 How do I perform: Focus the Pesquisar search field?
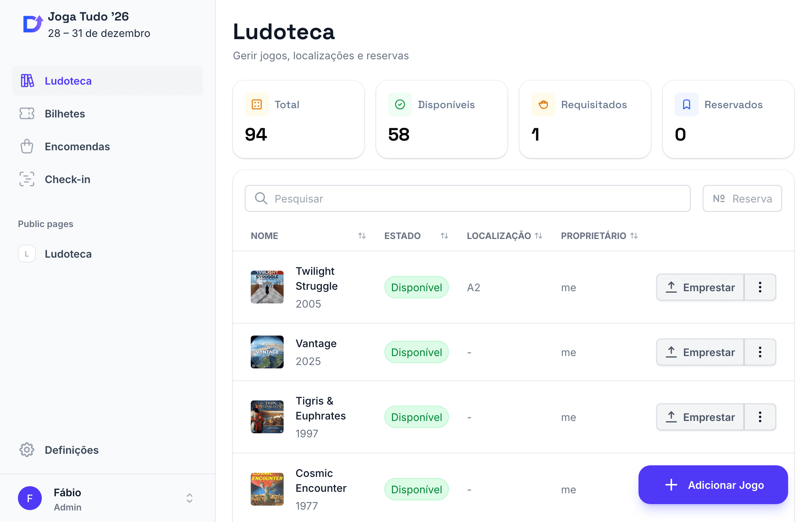tap(468, 198)
